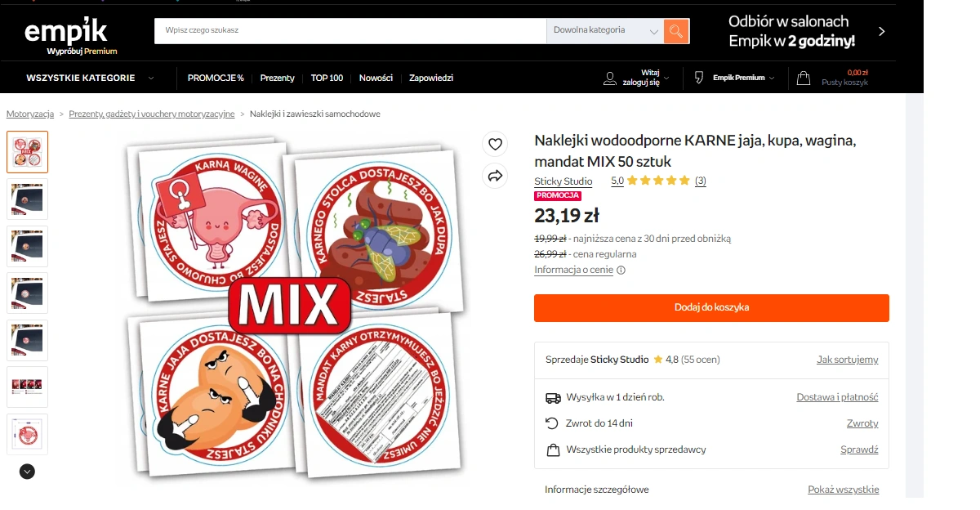The width and height of the screenshot is (980, 510).
Task: Click the orange search magnifier icon
Action: click(676, 31)
